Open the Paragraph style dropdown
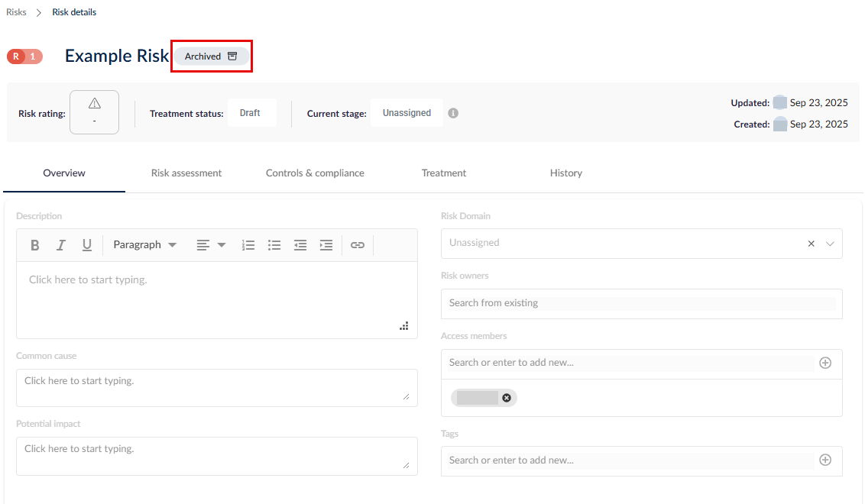This screenshot has width=865, height=504. point(144,245)
